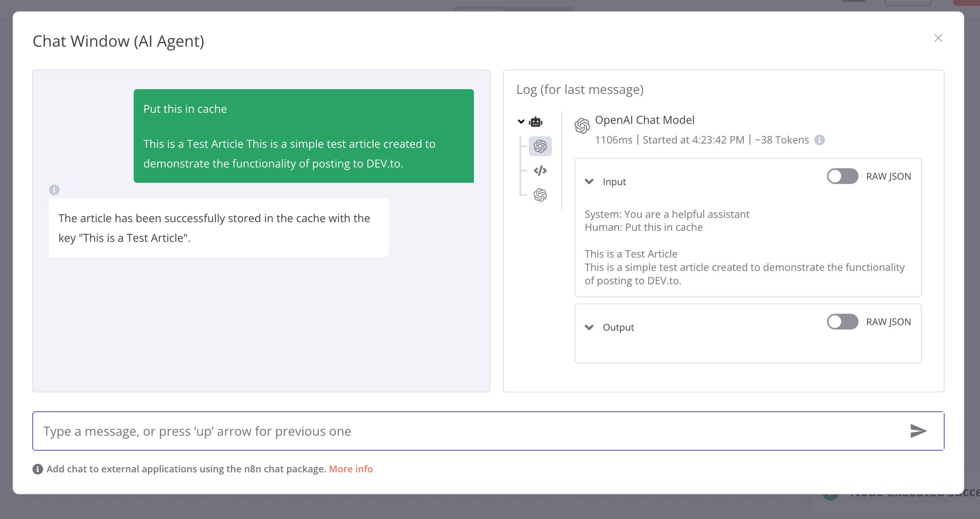Viewport: 980px width, 519px height.
Task: Toggle RAW JSON for Input
Action: click(842, 176)
